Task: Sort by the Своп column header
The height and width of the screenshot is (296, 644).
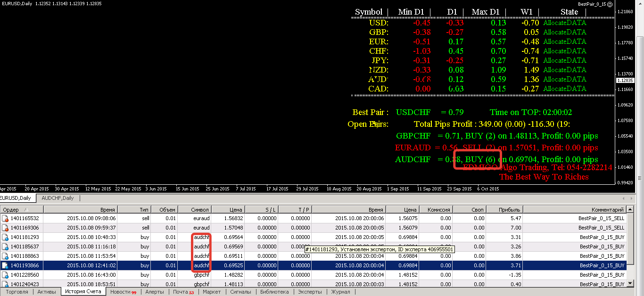Action: (470, 209)
